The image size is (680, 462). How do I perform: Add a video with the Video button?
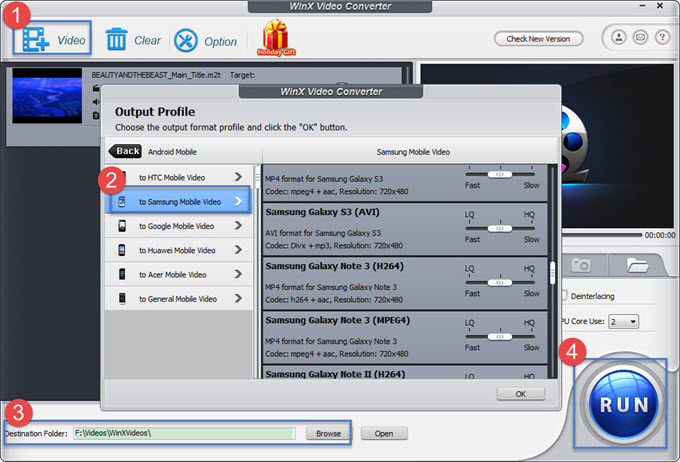(x=52, y=38)
